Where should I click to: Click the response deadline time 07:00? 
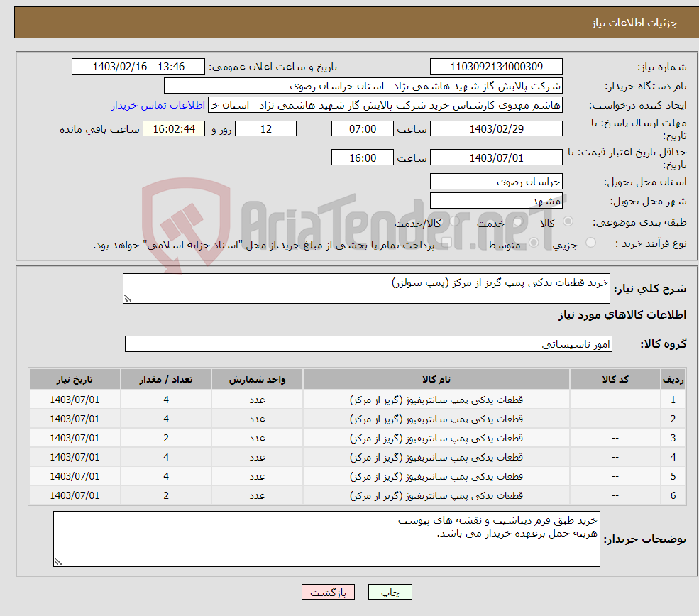click(363, 129)
